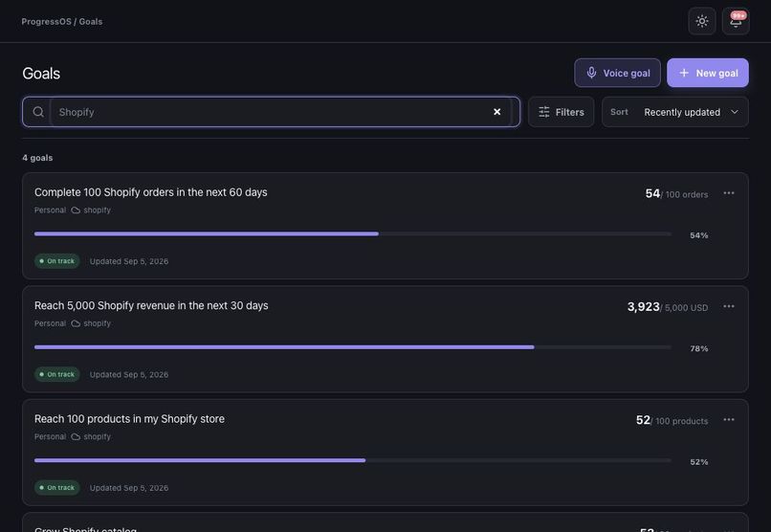The image size is (771, 532).
Task: Click the shopify tag on the products goal
Action: coord(92,436)
